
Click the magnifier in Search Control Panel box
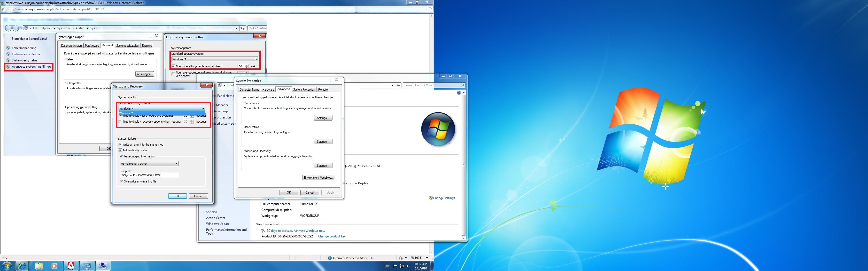(x=462, y=85)
